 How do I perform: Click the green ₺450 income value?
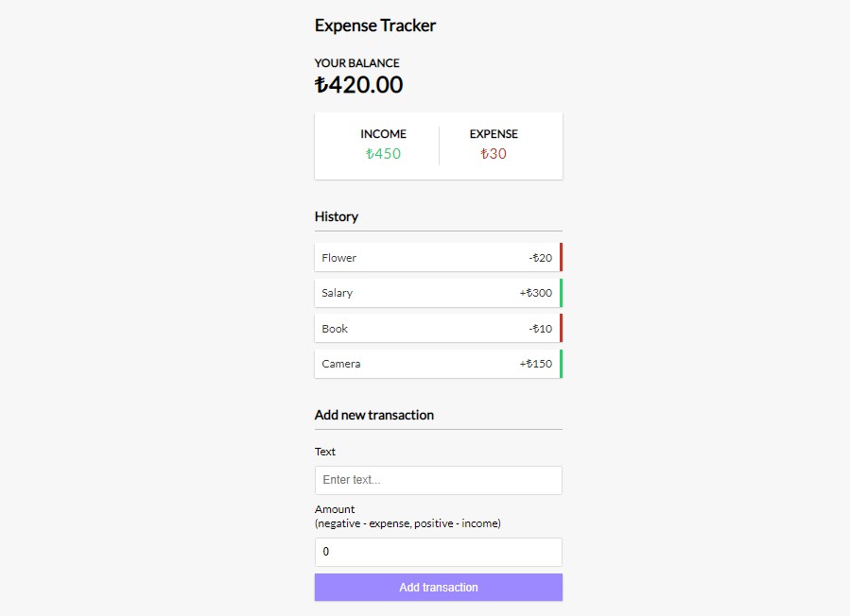(383, 153)
